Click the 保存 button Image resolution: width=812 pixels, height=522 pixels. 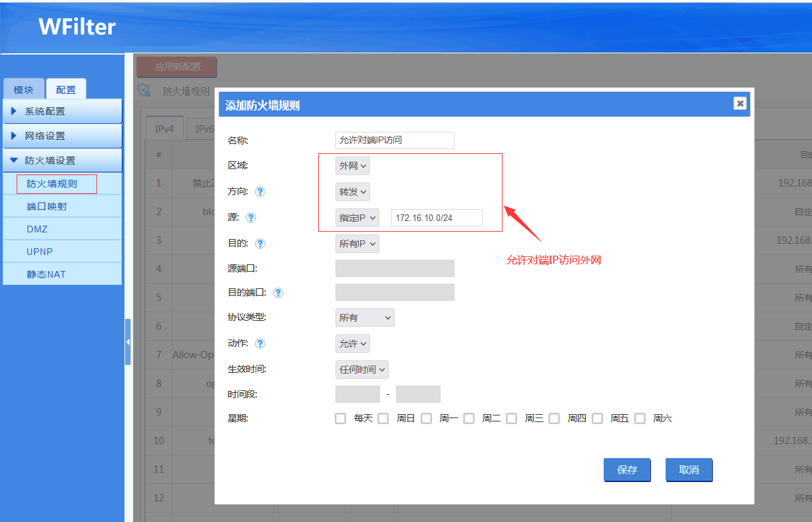point(627,469)
